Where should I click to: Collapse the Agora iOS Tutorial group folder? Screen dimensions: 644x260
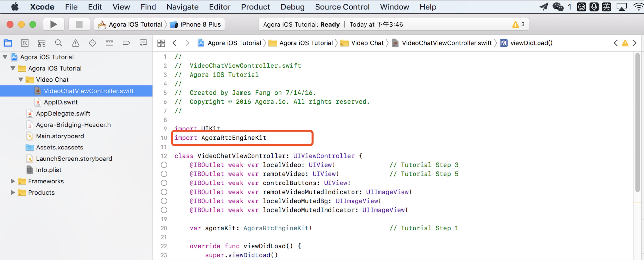click(13, 68)
